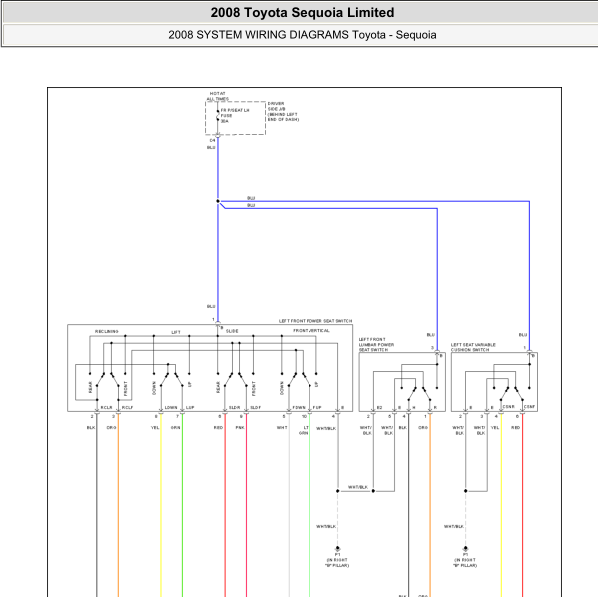598x597 pixels.
Task: Select the 'RCLR' terminal label
Action: [106, 407]
